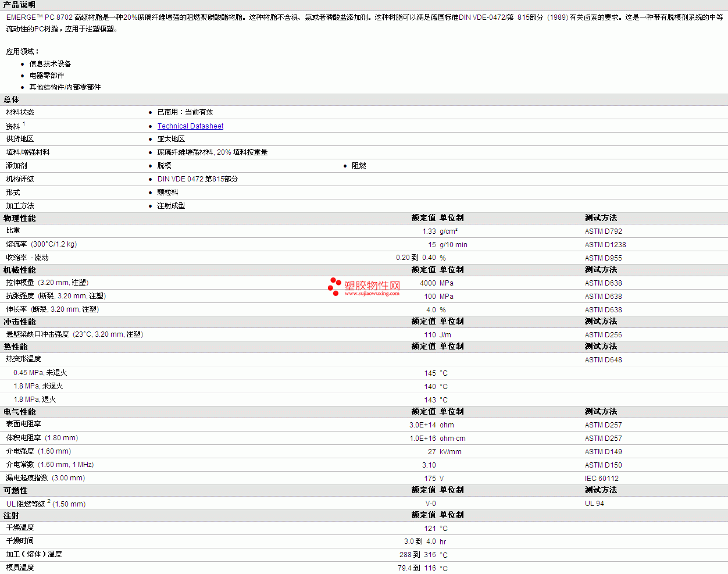Screen dimensions: 728x574
Task: Click the ASTM D1238 test method
Action: tap(605, 245)
